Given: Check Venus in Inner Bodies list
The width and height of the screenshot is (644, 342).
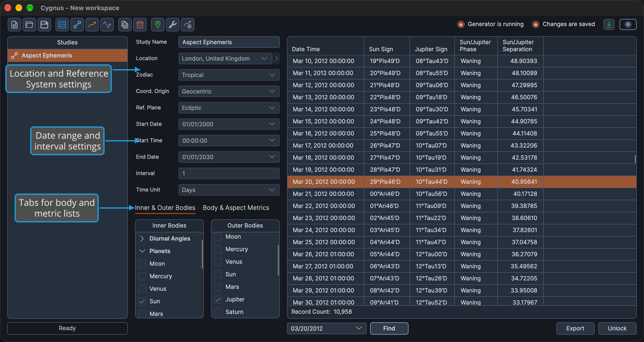Looking at the screenshot, I should tap(142, 289).
